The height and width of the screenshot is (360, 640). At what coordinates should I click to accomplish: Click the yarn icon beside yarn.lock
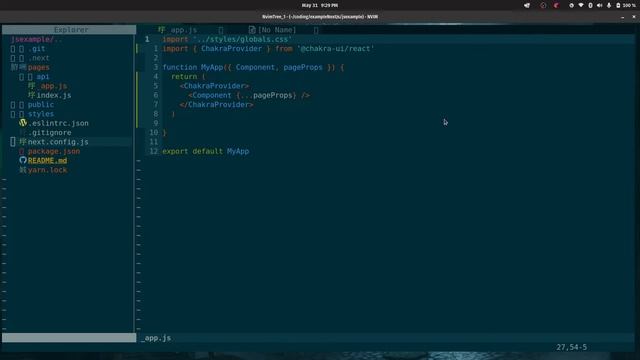tap(23, 170)
